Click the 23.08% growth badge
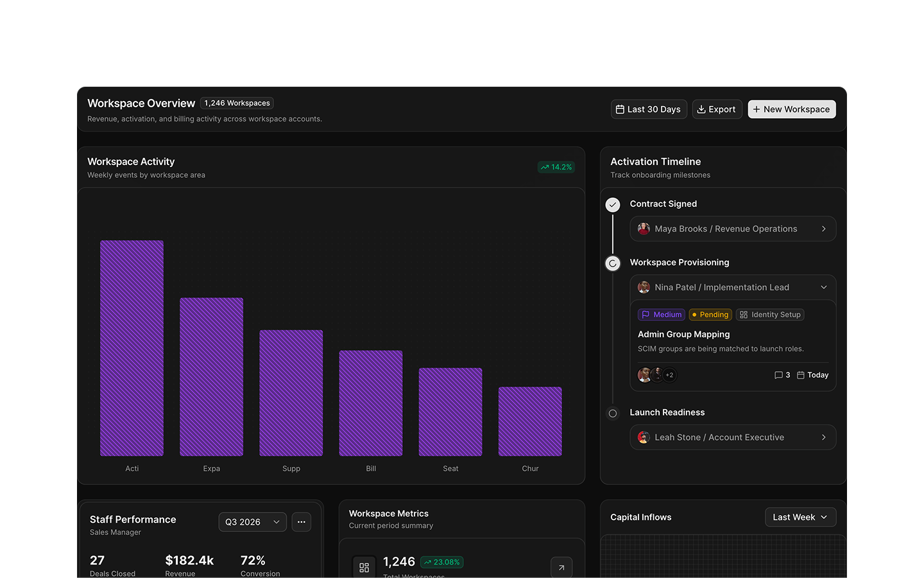Screen dimensions: 924x578 click(442, 562)
